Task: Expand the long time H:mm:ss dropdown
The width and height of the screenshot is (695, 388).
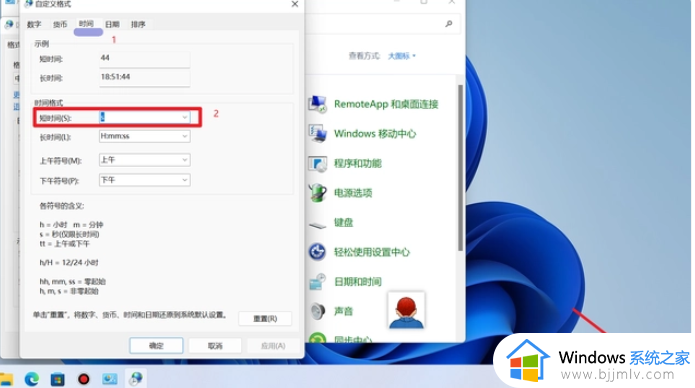Action: pyautogui.click(x=185, y=136)
